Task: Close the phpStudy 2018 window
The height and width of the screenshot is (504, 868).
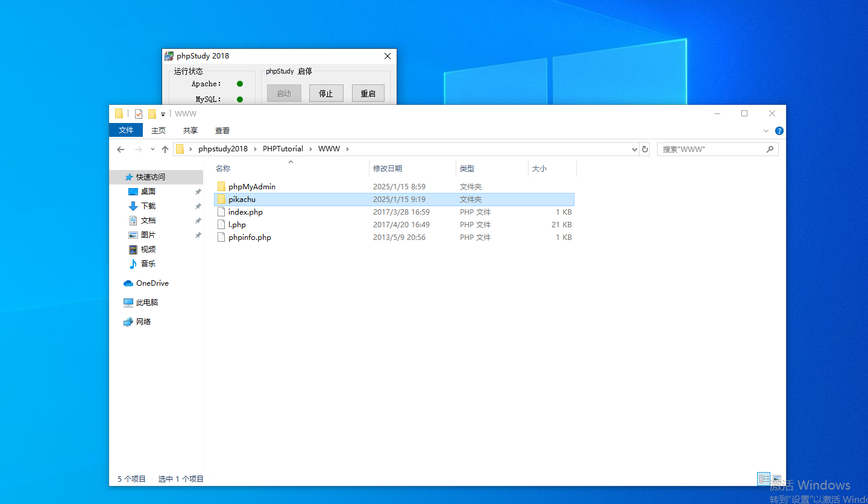Action: point(388,56)
